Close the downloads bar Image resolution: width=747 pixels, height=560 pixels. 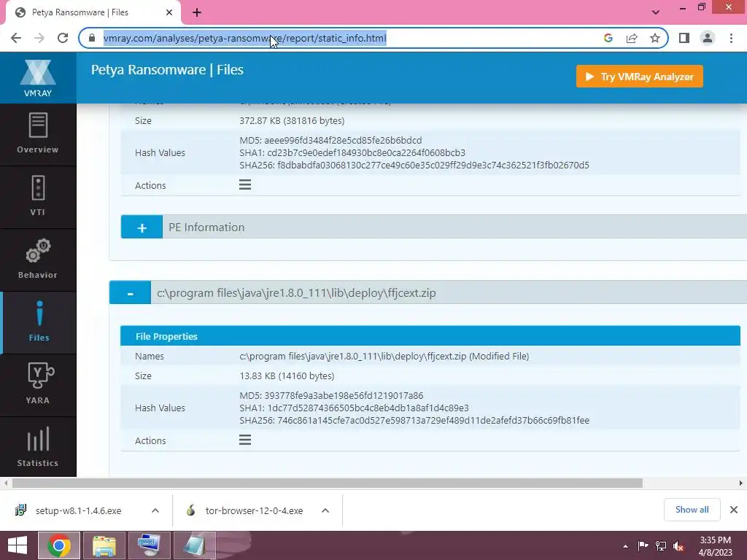(734, 510)
